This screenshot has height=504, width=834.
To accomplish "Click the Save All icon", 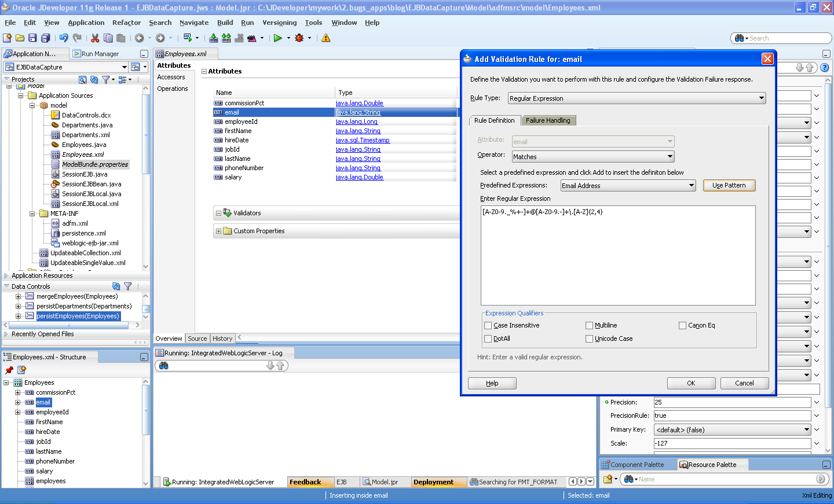I will coord(46,39).
